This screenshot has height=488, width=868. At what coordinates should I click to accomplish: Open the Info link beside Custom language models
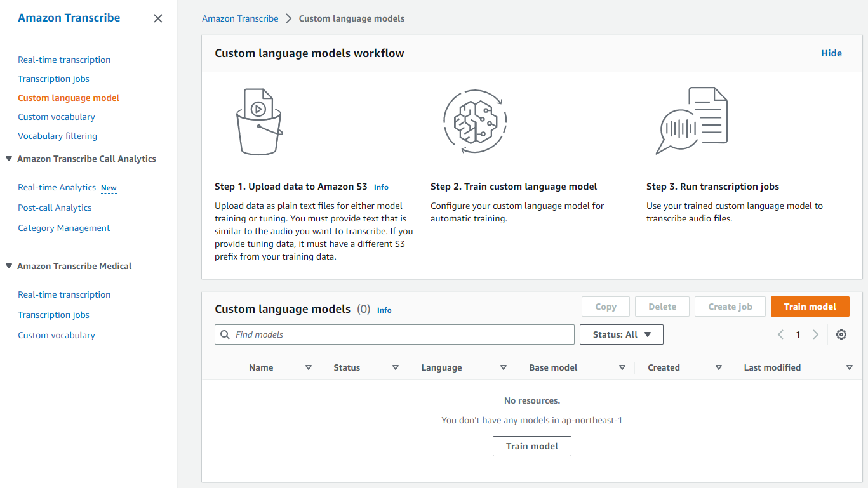[x=384, y=310]
